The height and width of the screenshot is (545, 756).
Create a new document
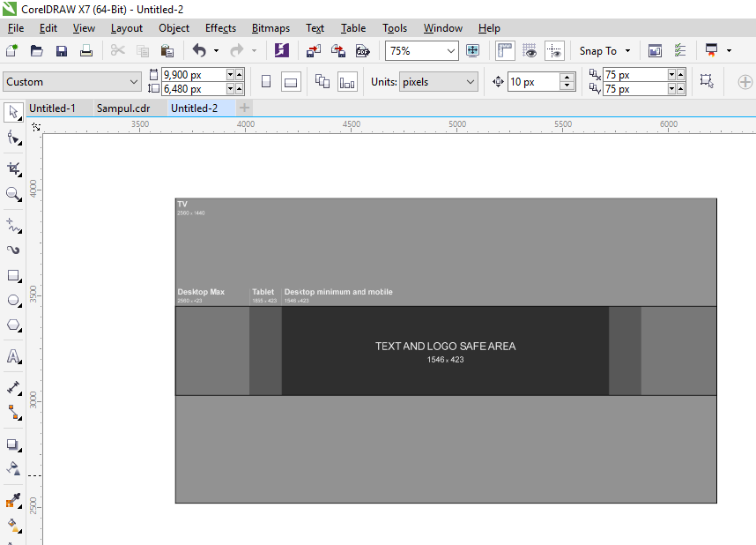click(12, 50)
